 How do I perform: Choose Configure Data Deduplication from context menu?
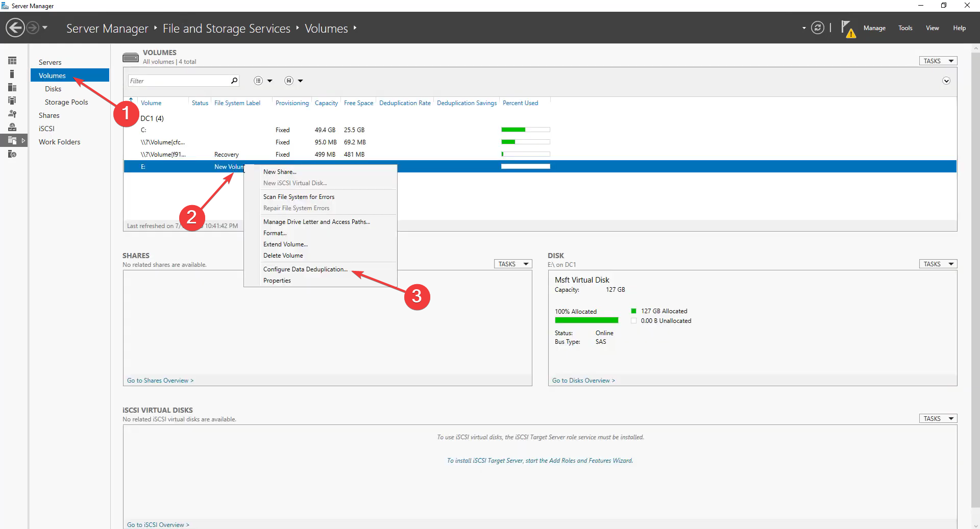pyautogui.click(x=305, y=269)
